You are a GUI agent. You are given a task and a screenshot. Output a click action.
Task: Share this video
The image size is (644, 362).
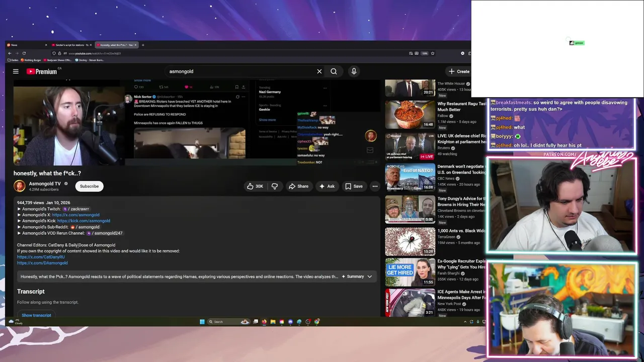[298, 186]
